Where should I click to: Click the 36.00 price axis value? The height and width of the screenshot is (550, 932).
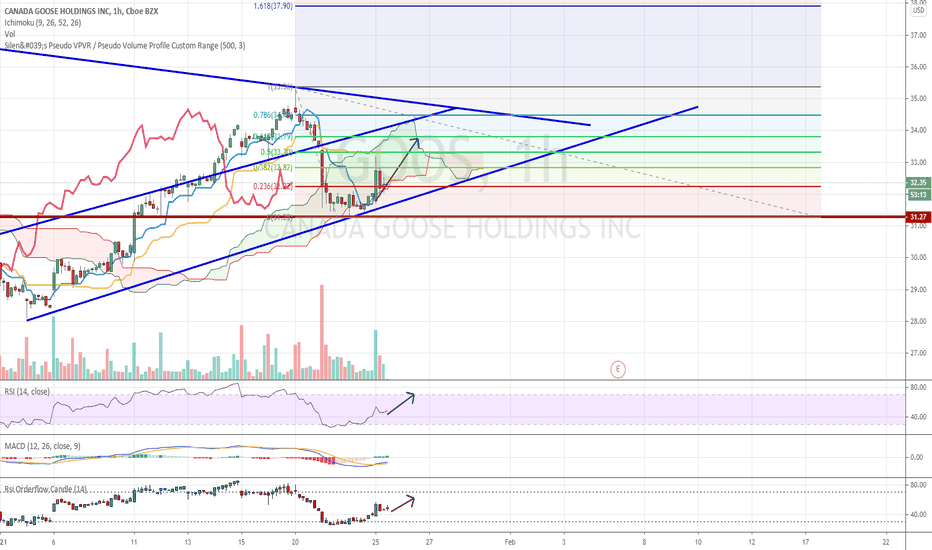918,67
